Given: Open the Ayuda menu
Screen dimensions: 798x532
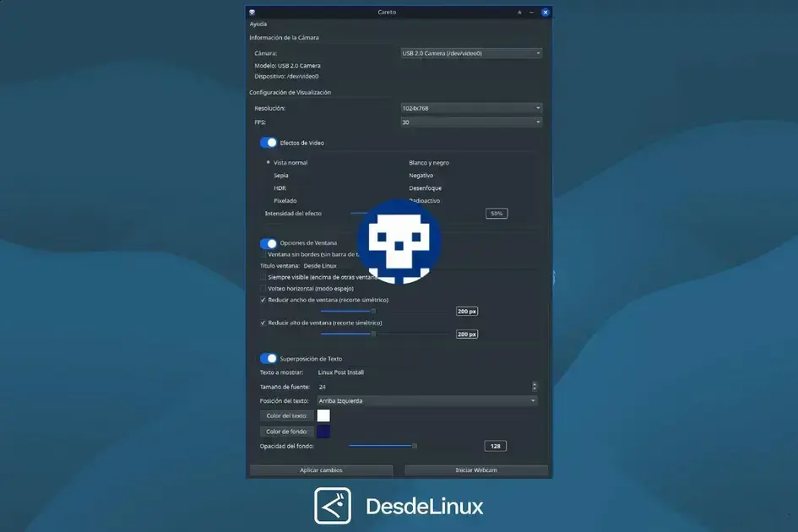Looking at the screenshot, I should (258, 24).
